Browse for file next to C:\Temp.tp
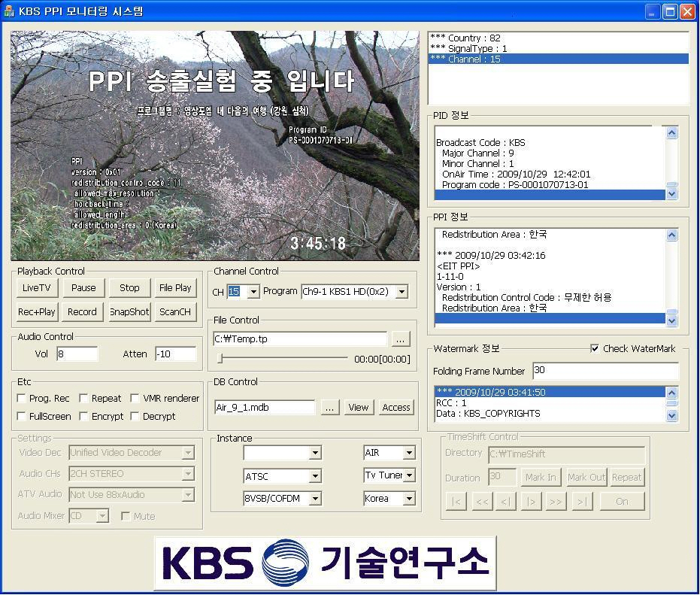Viewport: 700px width, 595px height. pos(401,339)
